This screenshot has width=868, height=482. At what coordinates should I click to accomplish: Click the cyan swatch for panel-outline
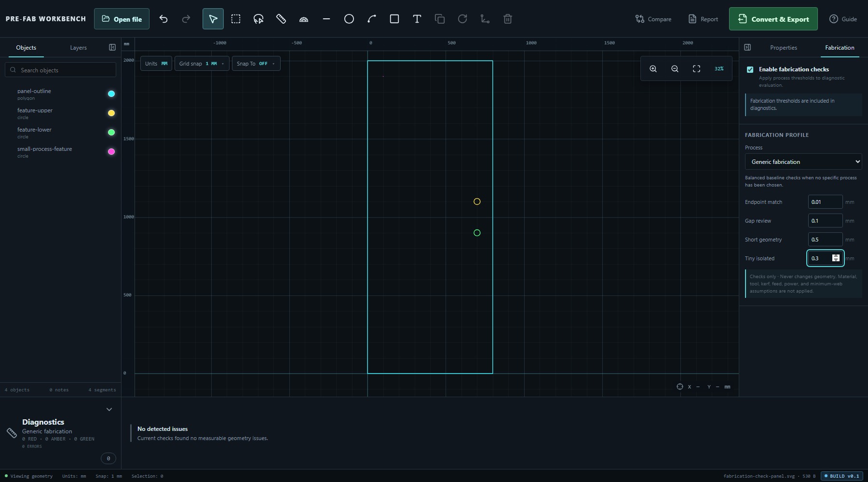click(111, 94)
